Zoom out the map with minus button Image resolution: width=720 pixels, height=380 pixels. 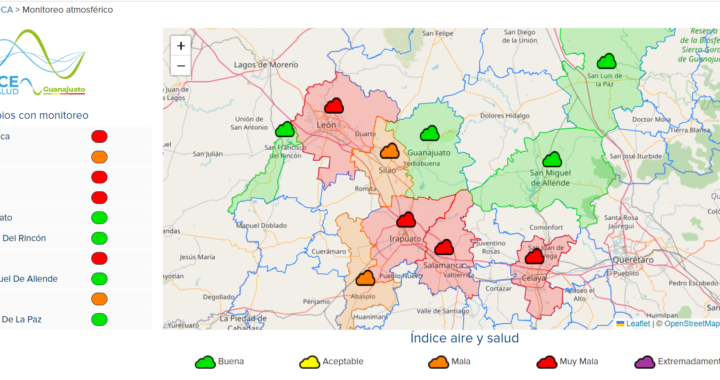pos(181,66)
